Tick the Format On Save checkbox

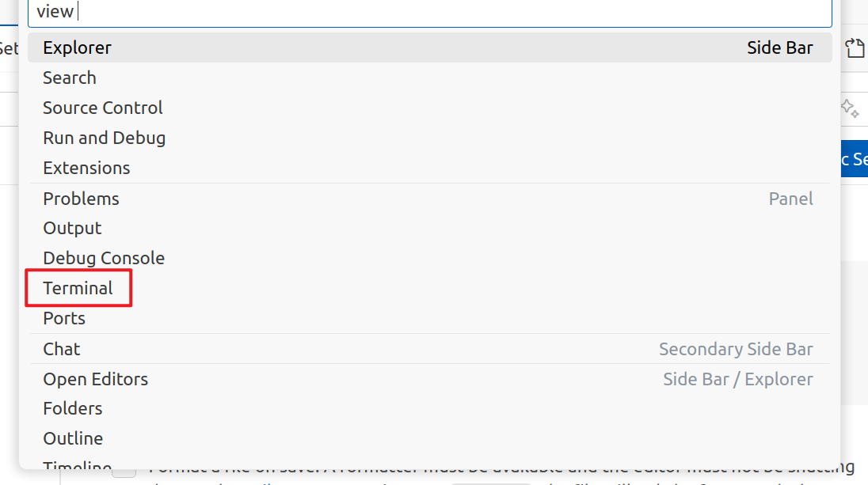coord(124,472)
